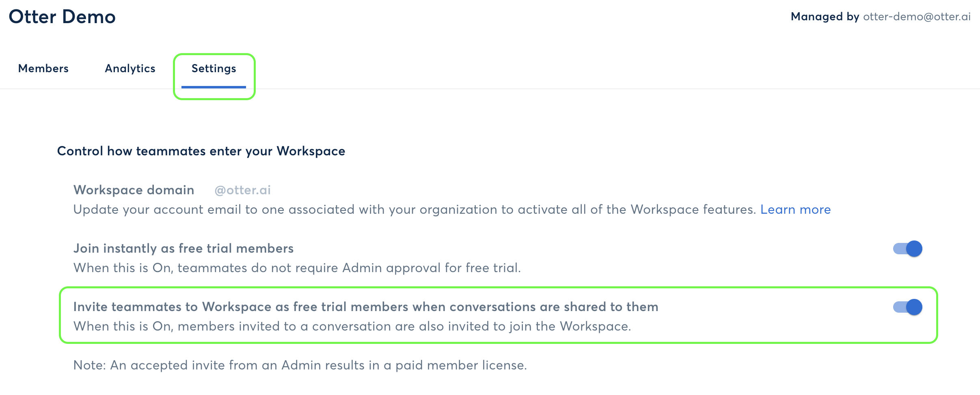Screen dimensions: 980x395
Task: Turn off Invite teammates to Workspace toggle
Action: click(907, 307)
